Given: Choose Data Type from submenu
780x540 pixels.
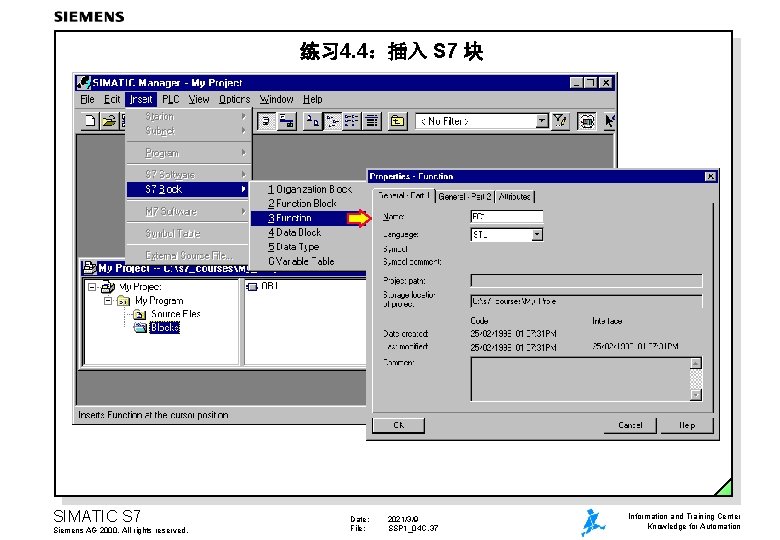Looking at the screenshot, I should [x=308, y=247].
